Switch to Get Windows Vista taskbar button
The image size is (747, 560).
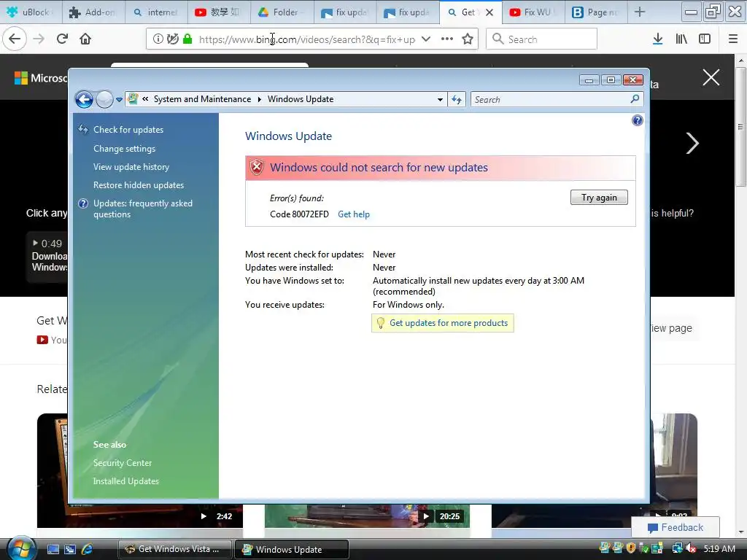[x=175, y=549]
